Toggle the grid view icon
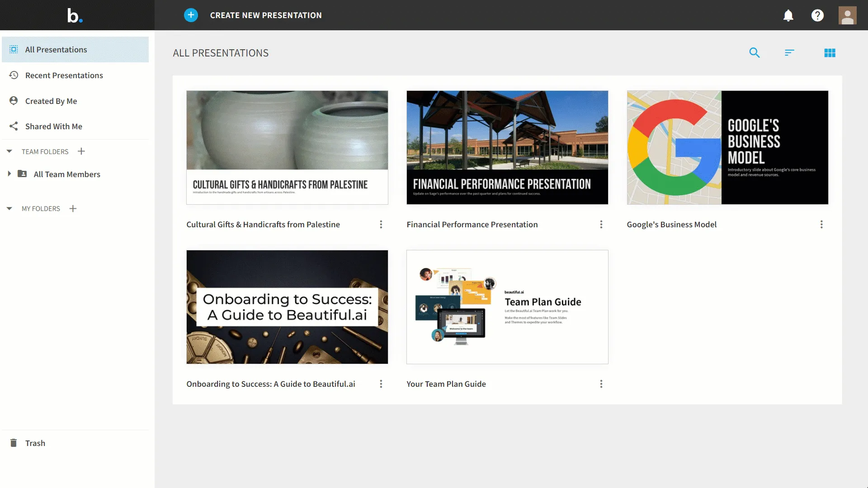 [830, 53]
